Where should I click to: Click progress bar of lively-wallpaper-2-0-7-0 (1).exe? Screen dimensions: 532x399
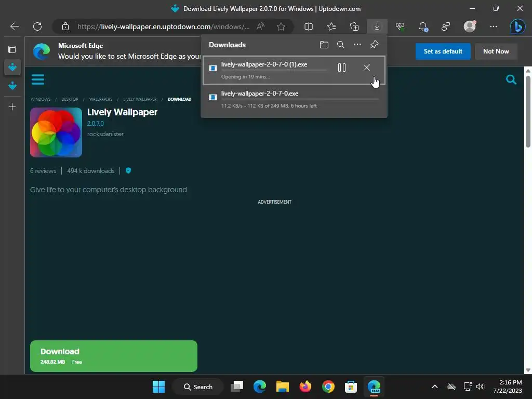[274, 70]
